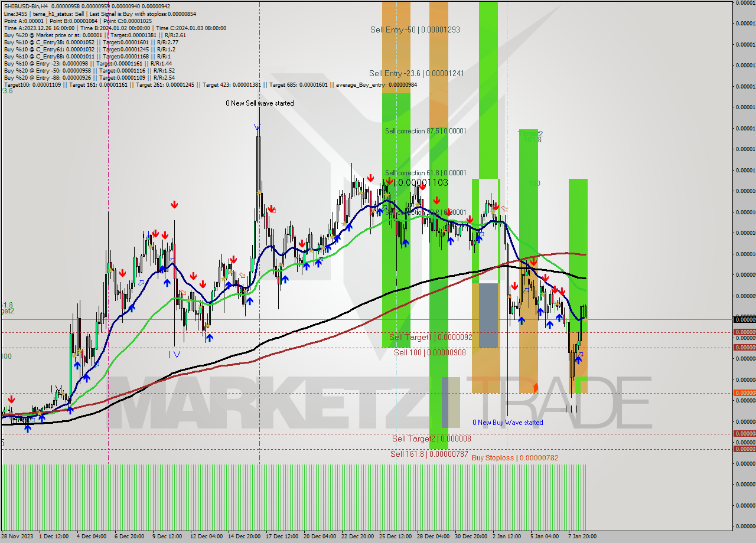Click the '17 Dec 12:00' time axis label
Screen dimensions: 756x543
281,537
